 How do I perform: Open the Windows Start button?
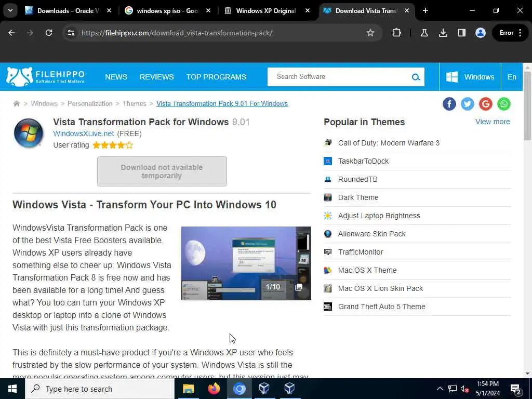point(12,389)
